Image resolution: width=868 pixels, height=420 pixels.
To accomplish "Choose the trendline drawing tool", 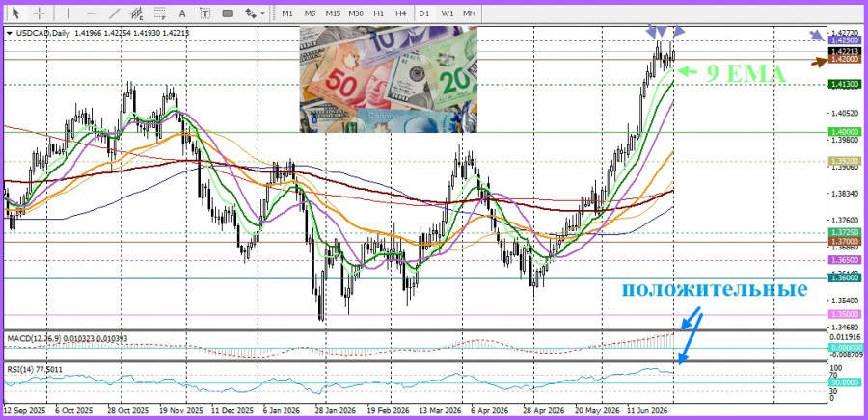I will pos(115,13).
